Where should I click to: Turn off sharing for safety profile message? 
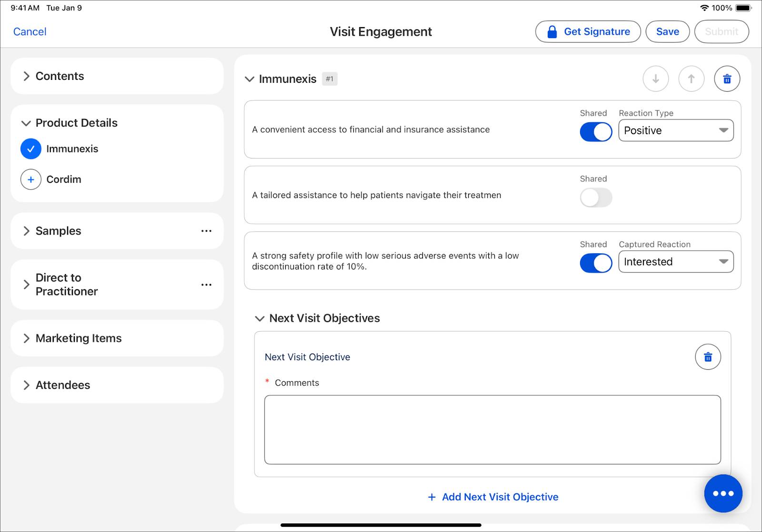595,263
